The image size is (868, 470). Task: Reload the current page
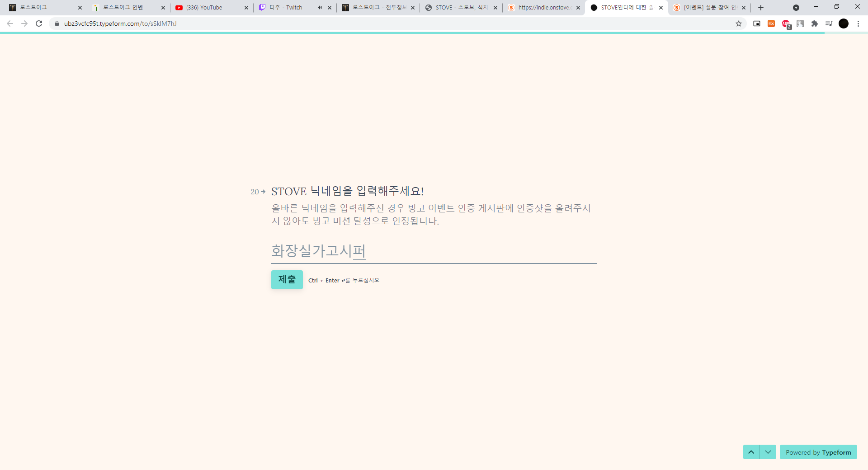[39, 23]
